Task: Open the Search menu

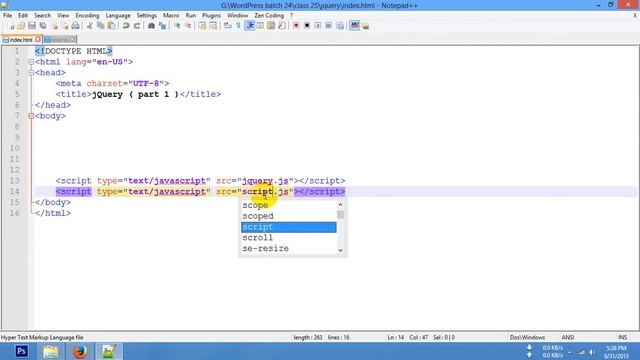Action: click(x=42, y=16)
